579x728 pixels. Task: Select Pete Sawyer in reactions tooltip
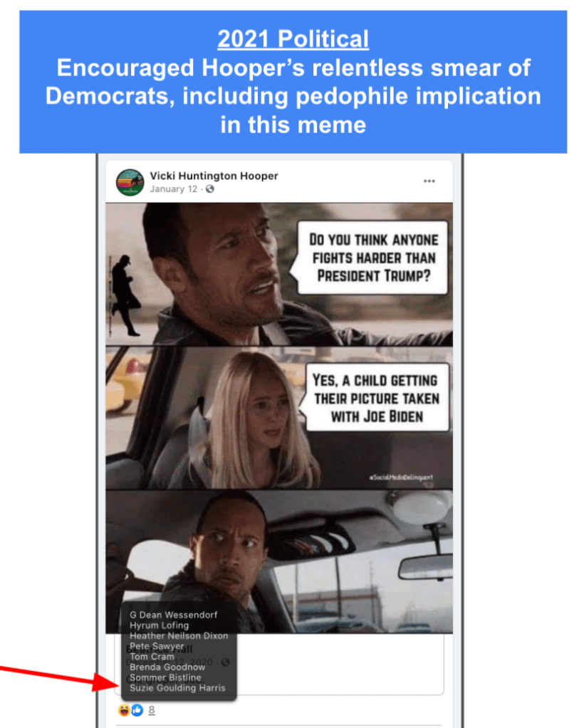point(157,646)
